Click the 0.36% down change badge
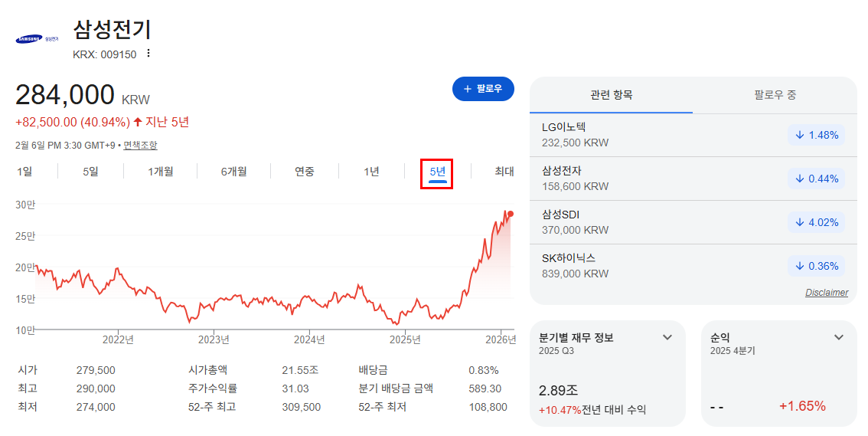 coord(817,267)
